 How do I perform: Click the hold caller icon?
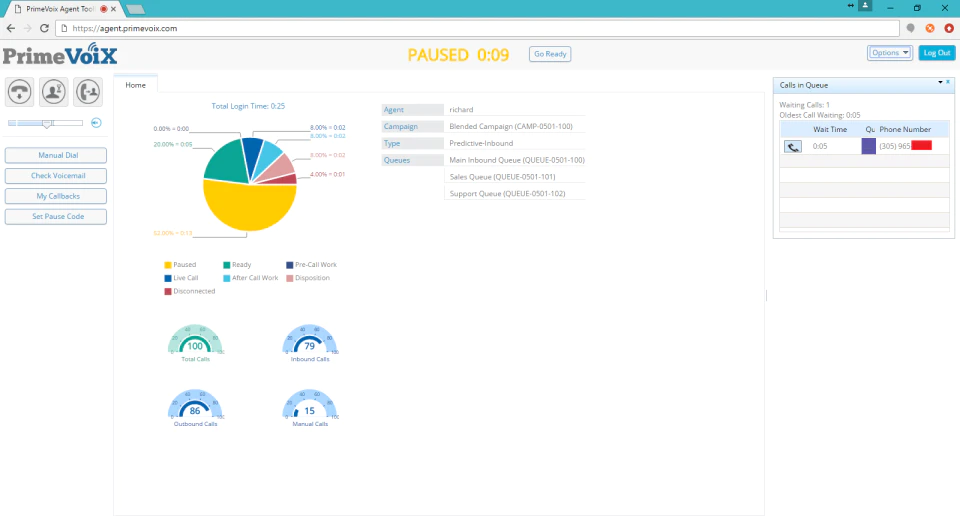54,92
